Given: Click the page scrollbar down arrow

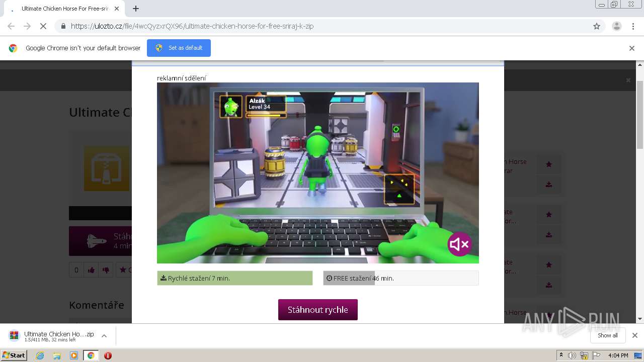Looking at the screenshot, I should click(640, 319).
